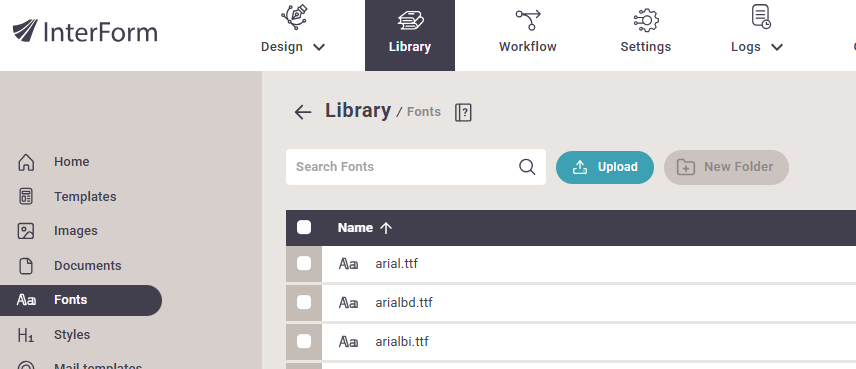Click the Settings gear icon
Image resolution: width=856 pixels, height=369 pixels.
click(646, 20)
